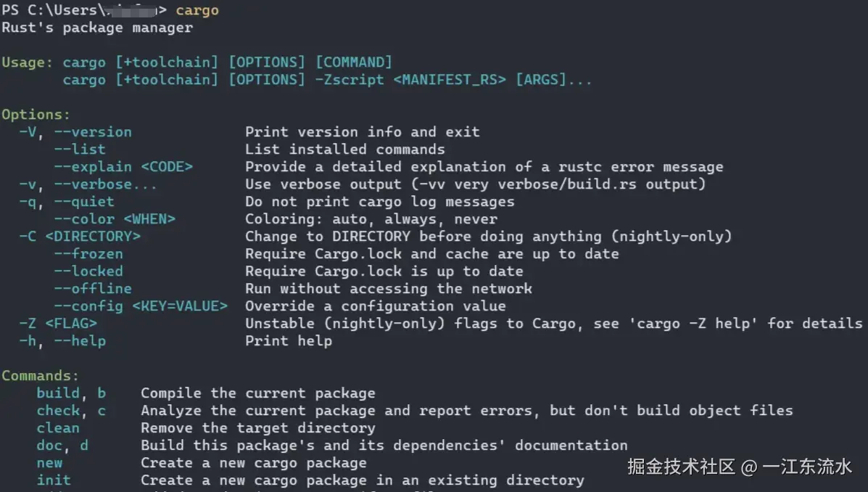This screenshot has width=868, height=492.
Task: Click the 'build, b' command name
Action: pos(71,393)
